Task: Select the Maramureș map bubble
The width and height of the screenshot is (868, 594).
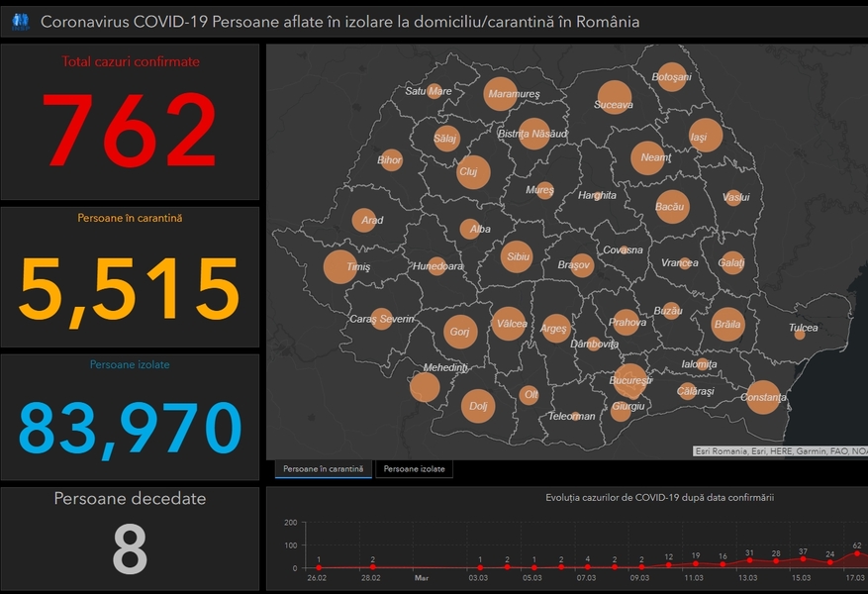Action: 501,93
